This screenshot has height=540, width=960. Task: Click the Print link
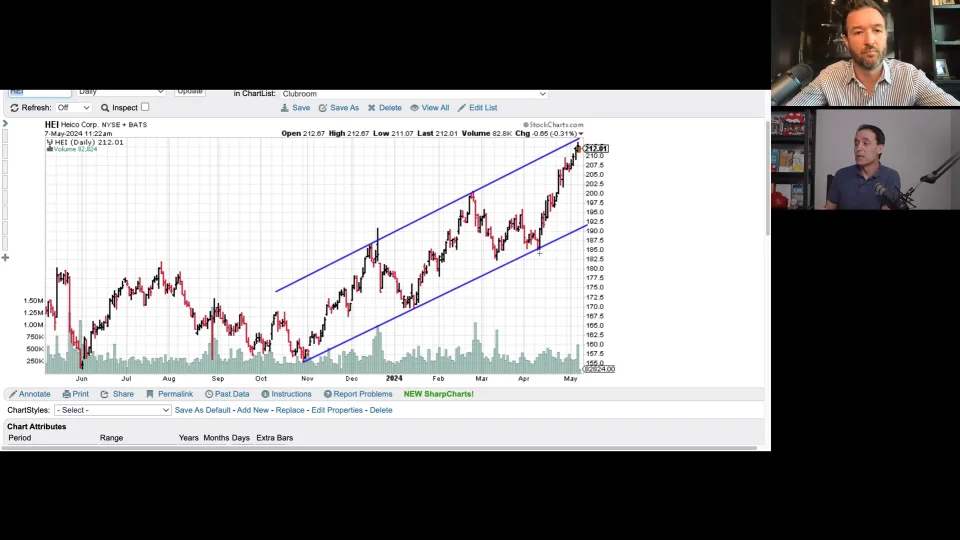coord(81,394)
